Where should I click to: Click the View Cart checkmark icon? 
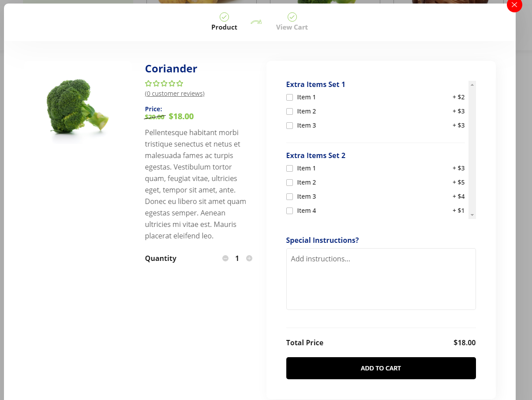[x=292, y=17]
